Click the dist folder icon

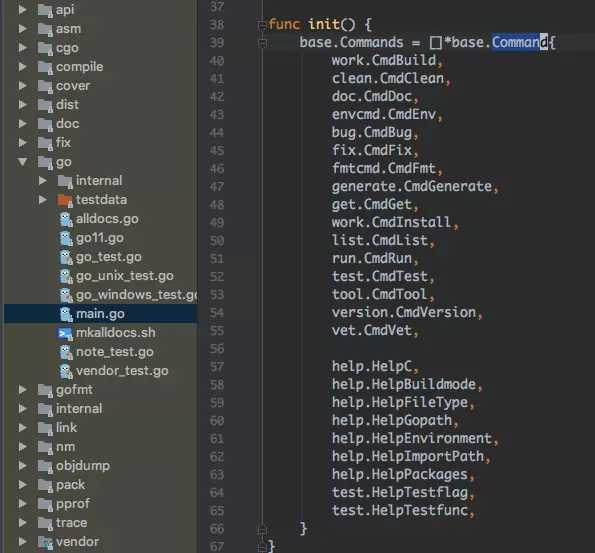[45, 106]
